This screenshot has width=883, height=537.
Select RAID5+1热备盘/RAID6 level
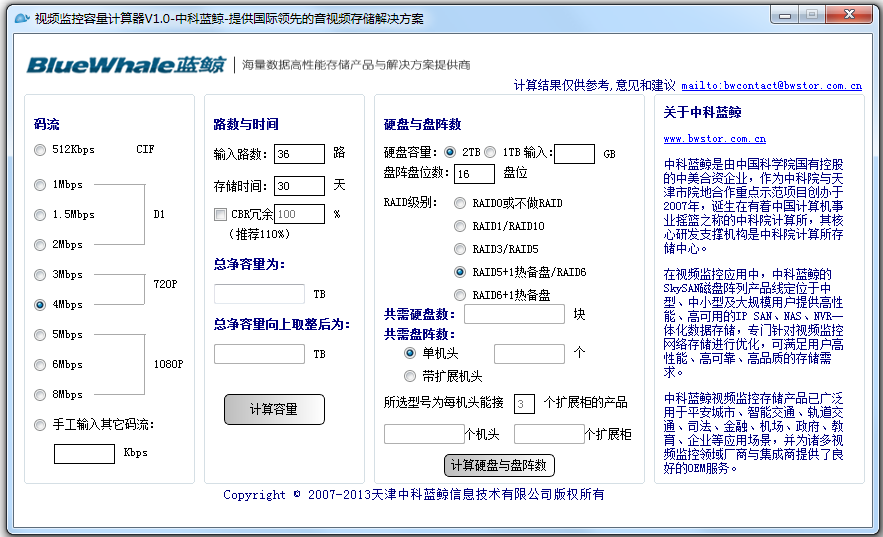[460, 272]
